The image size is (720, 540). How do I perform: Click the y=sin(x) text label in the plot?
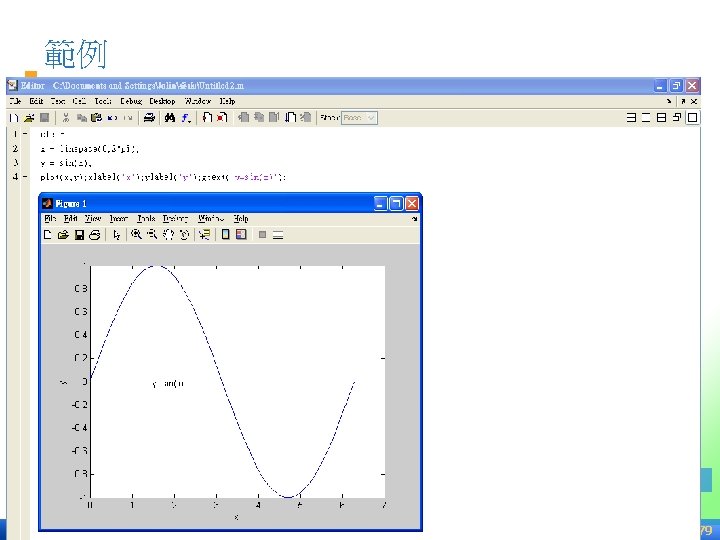168,383
